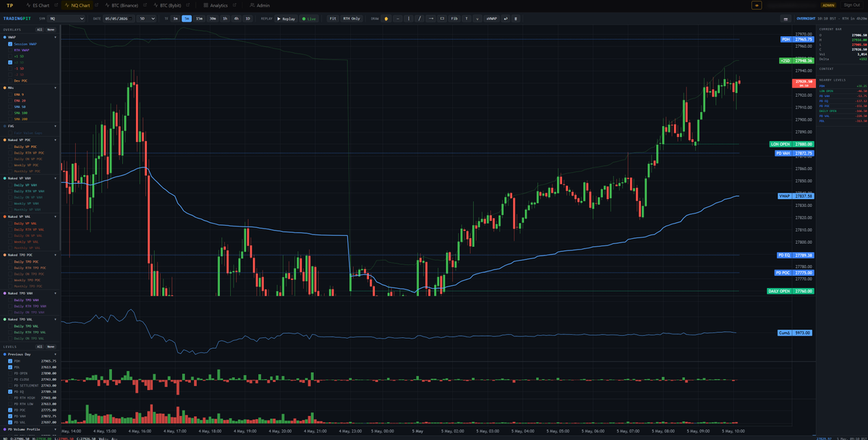Screen dimensions: 868x440
Task: Click DAILY OPEN 27760.00 level label
Action: 791,291
